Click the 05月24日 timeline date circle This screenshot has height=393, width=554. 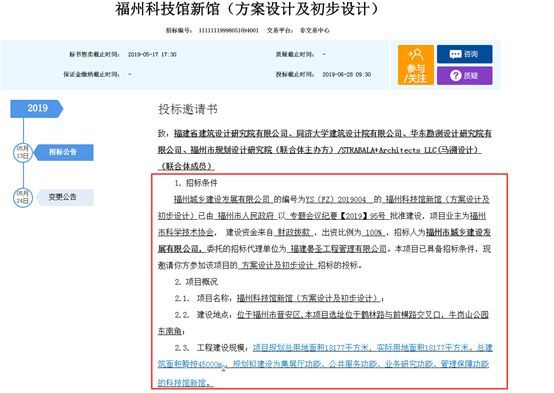(23, 198)
